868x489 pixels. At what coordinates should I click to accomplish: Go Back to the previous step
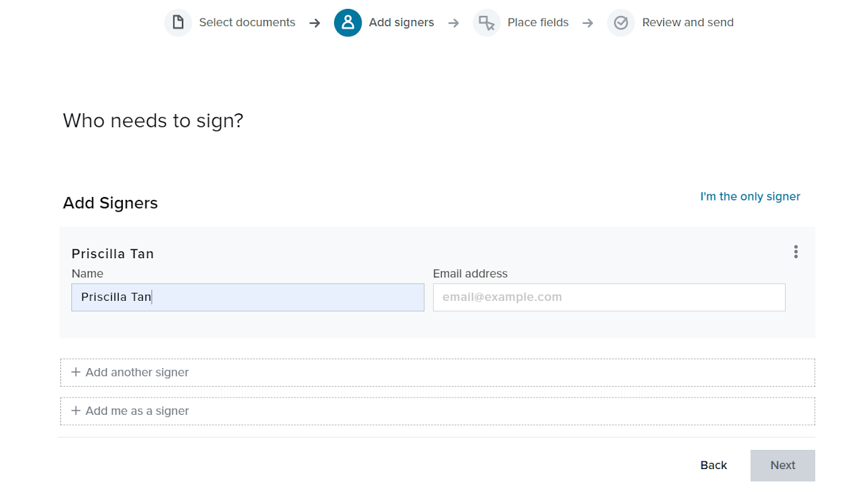pyautogui.click(x=714, y=466)
